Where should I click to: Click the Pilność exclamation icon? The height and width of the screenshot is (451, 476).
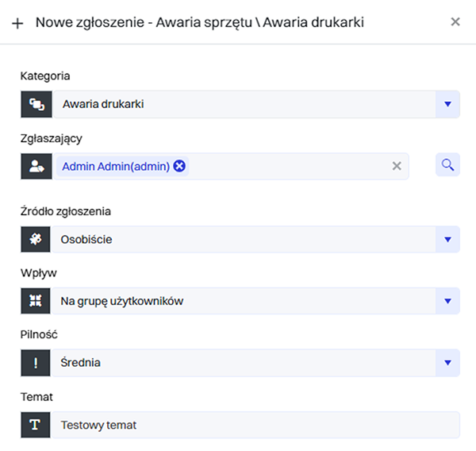click(36, 363)
